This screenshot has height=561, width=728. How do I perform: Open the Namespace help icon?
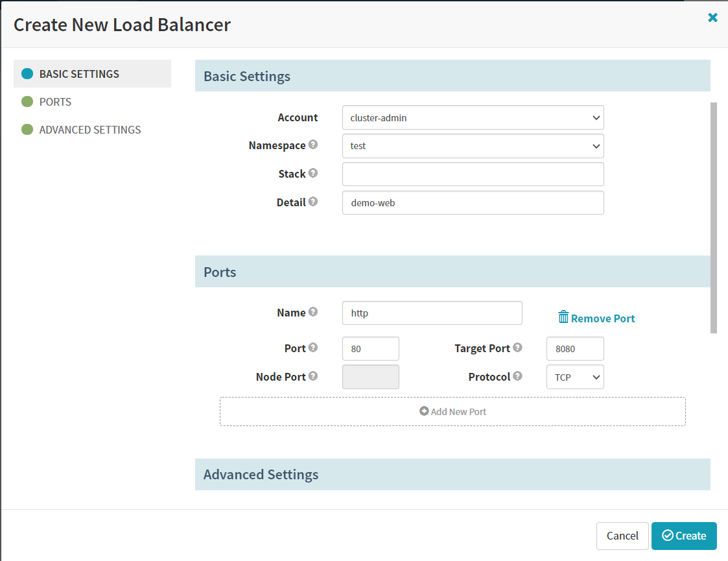point(313,145)
